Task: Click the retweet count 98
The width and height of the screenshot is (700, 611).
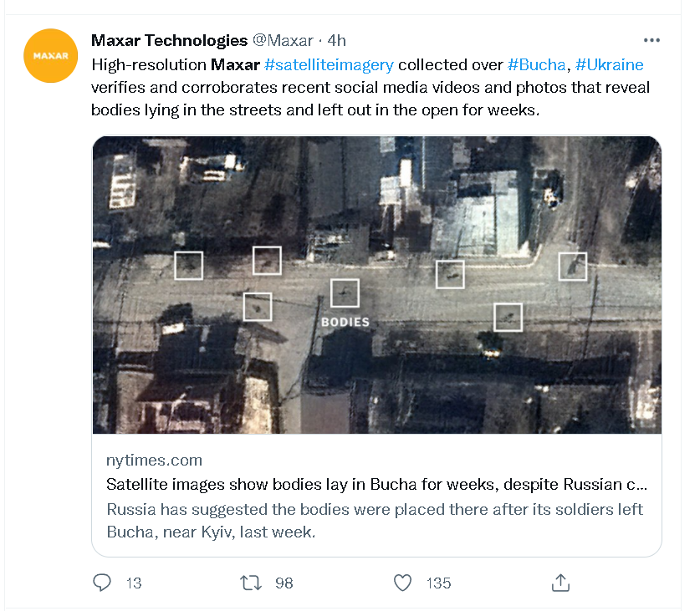Action: click(x=284, y=583)
